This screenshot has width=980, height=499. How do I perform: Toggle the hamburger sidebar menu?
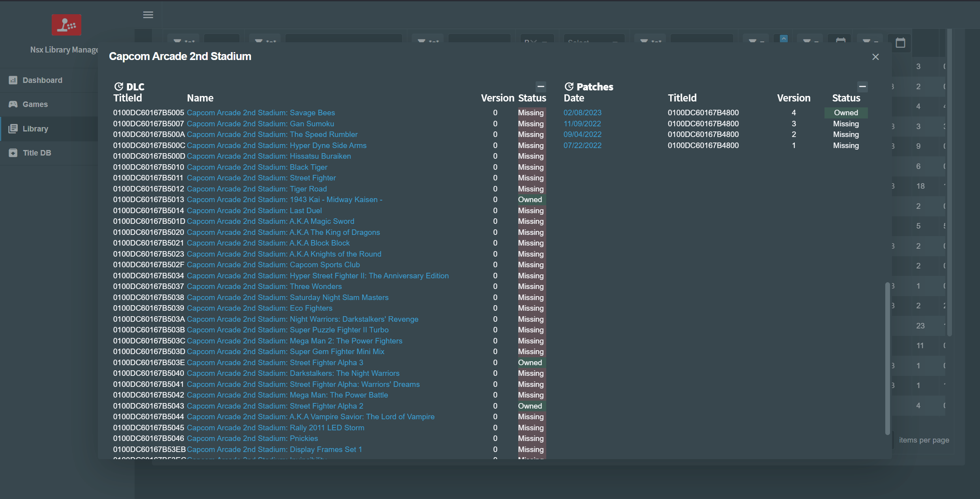click(148, 15)
